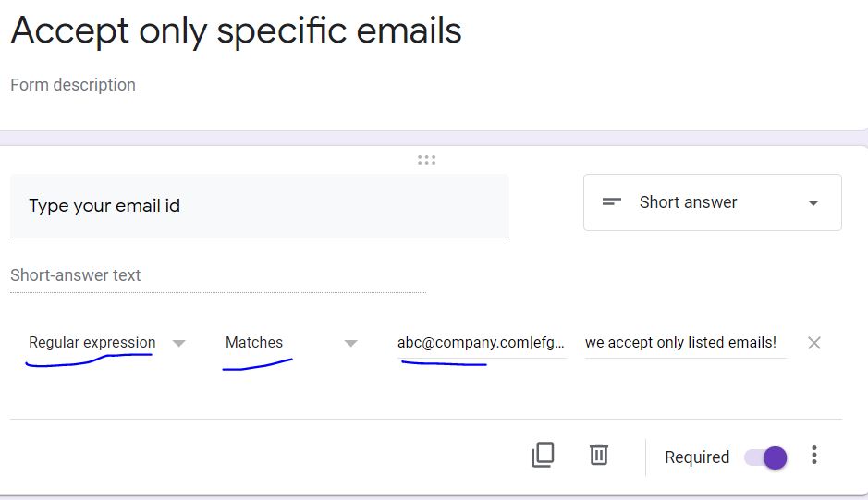Open the Matches condition dropdown arrow
Screen dimensions: 868x500
coord(350,343)
